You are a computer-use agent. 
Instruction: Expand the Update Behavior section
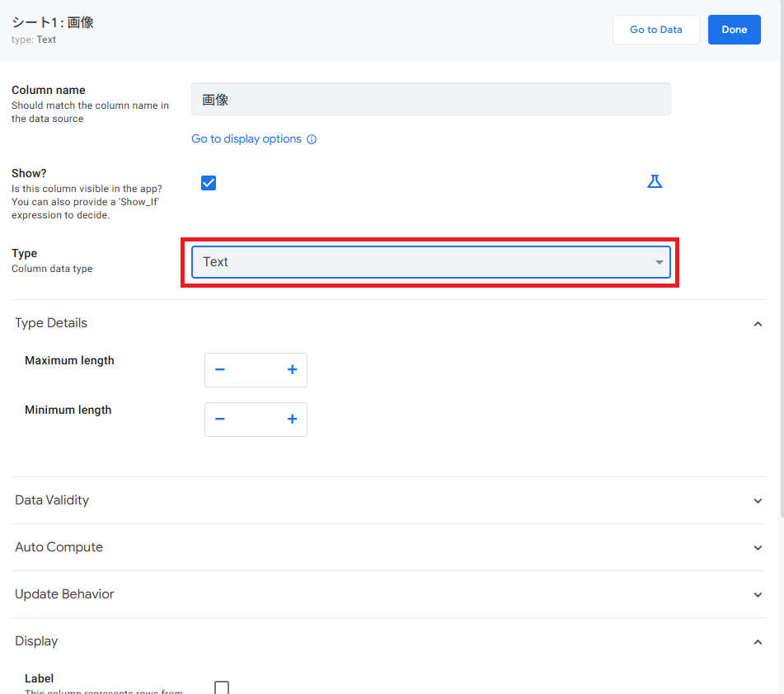[758, 594]
